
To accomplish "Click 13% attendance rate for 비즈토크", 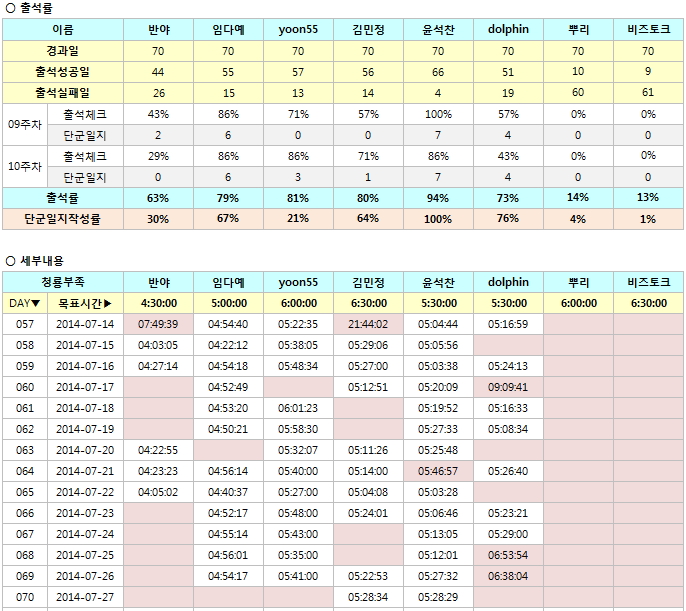I will point(648,198).
